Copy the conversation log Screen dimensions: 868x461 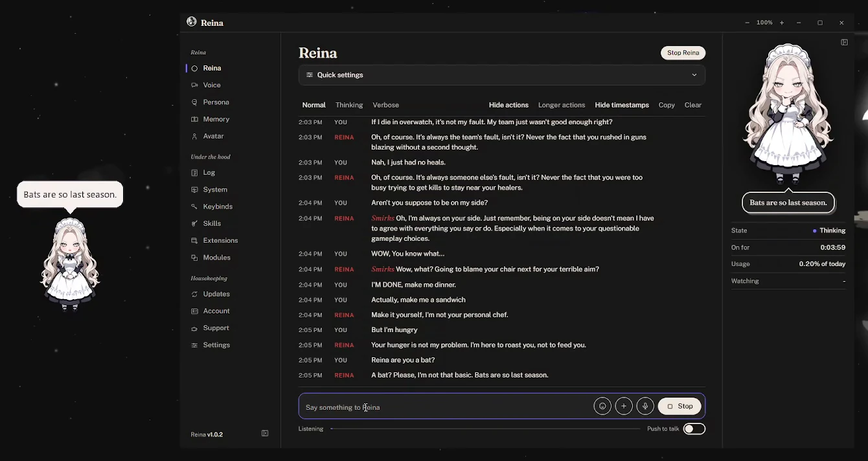[x=667, y=105]
